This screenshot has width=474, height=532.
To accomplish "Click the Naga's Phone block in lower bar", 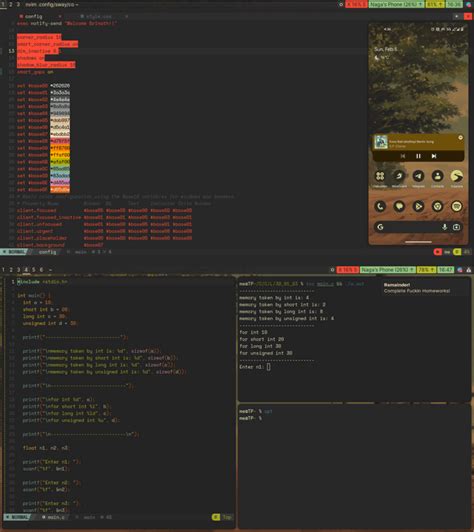I will click(x=387, y=270).
